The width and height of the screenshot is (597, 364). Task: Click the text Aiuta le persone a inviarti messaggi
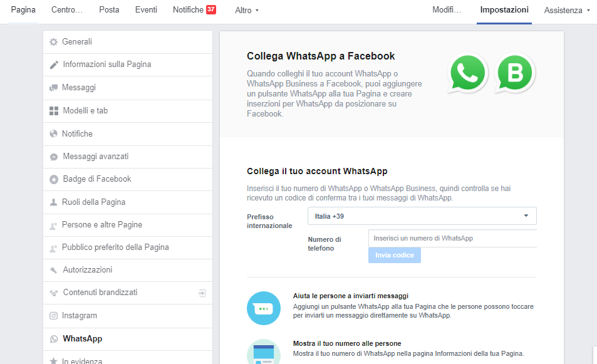click(x=351, y=296)
